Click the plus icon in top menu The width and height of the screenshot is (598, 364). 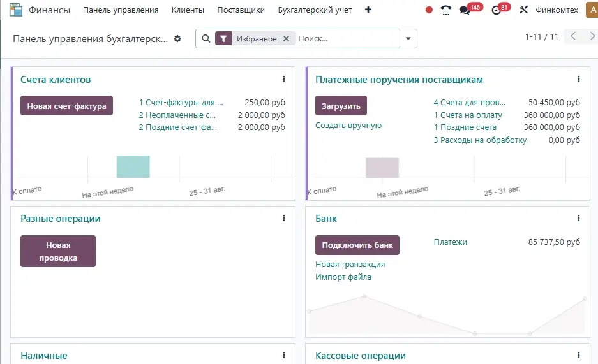tap(368, 10)
